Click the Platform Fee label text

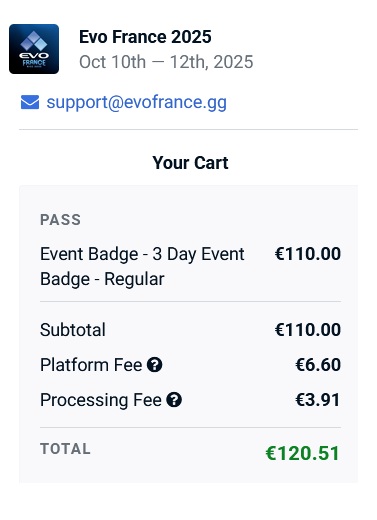[91, 365]
